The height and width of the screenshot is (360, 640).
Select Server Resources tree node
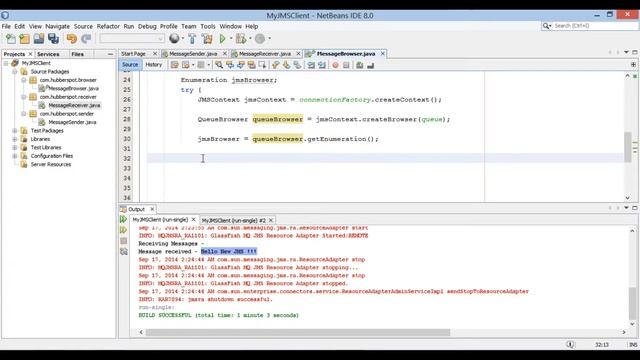[x=51, y=164]
